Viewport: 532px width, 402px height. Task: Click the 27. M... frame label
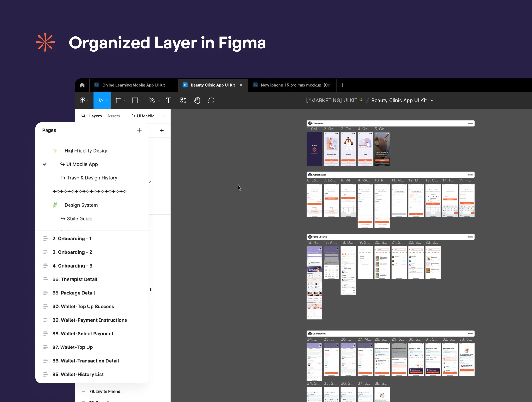pos(364,339)
